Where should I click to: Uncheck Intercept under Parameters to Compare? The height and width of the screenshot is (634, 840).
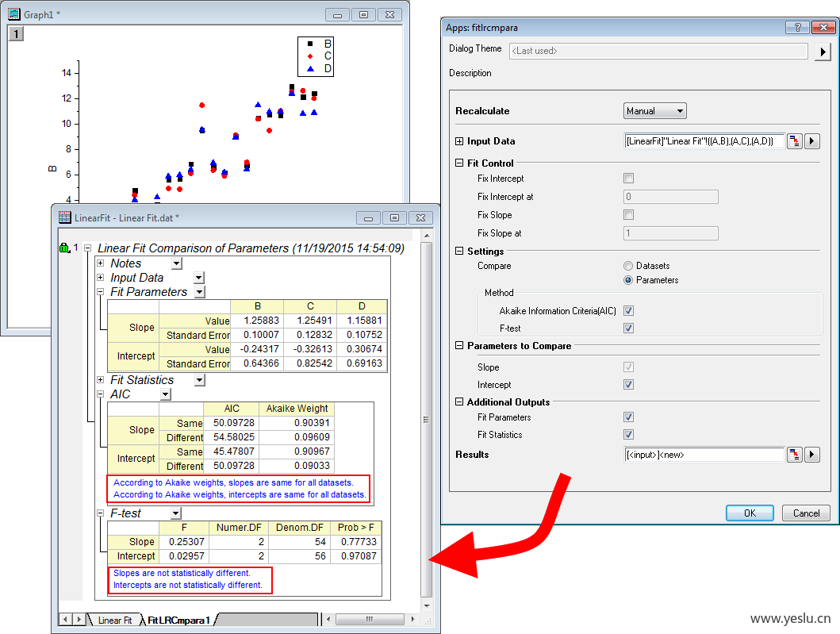[628, 385]
